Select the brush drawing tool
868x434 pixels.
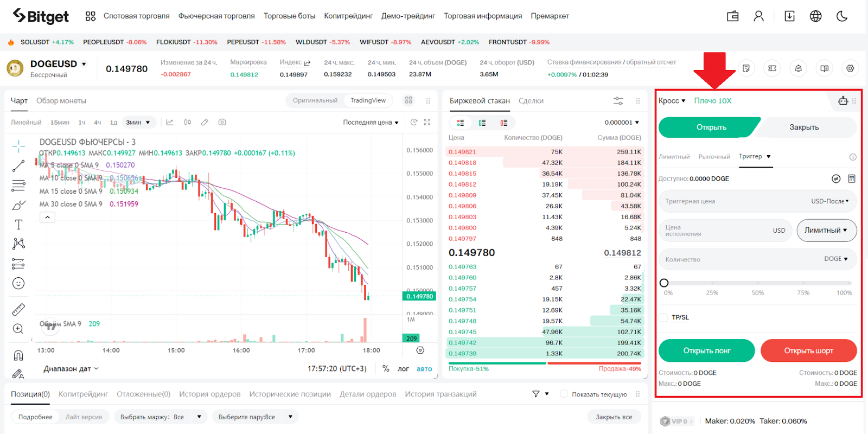point(18,205)
